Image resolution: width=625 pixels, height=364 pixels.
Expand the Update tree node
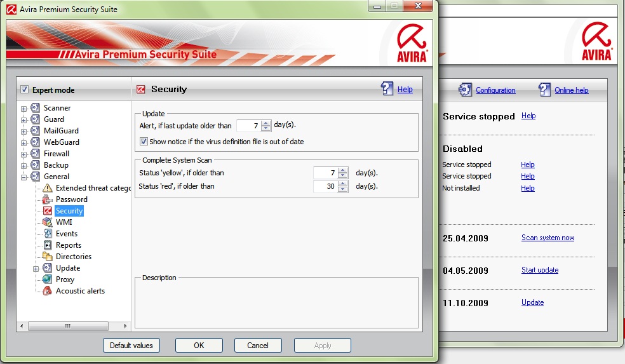coord(36,269)
